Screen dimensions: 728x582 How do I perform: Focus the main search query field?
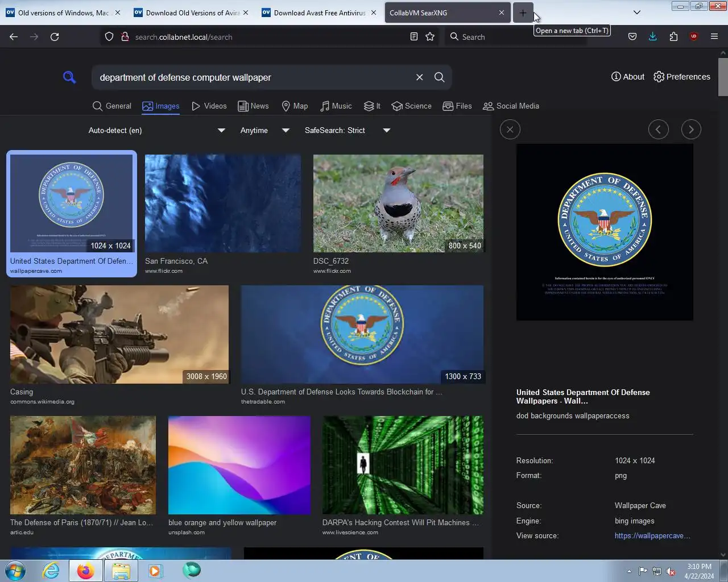click(x=253, y=77)
